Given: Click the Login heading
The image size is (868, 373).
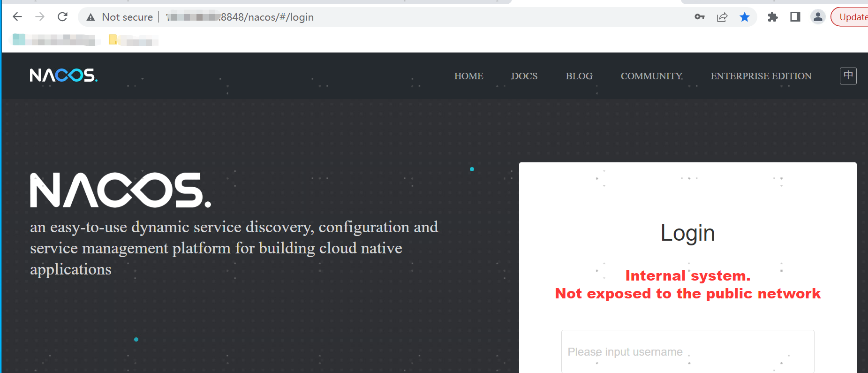Looking at the screenshot, I should click(688, 233).
